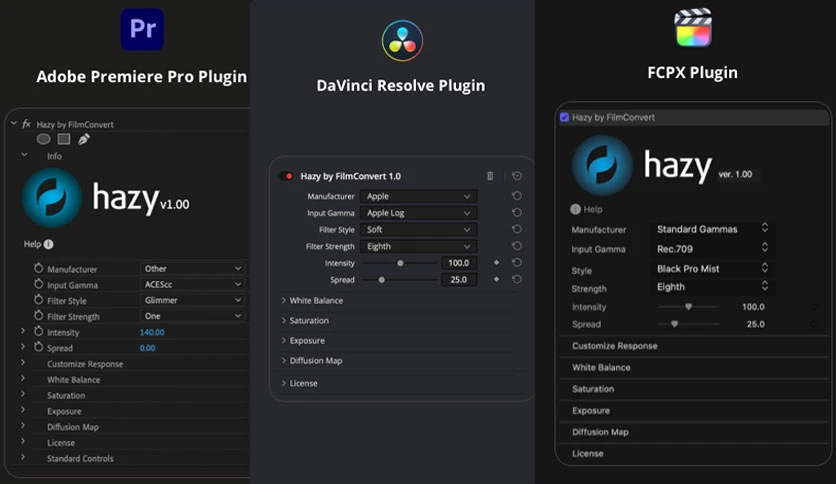Select the pen mask tool in Premiere
The height and width of the screenshot is (484, 836).
click(x=83, y=139)
